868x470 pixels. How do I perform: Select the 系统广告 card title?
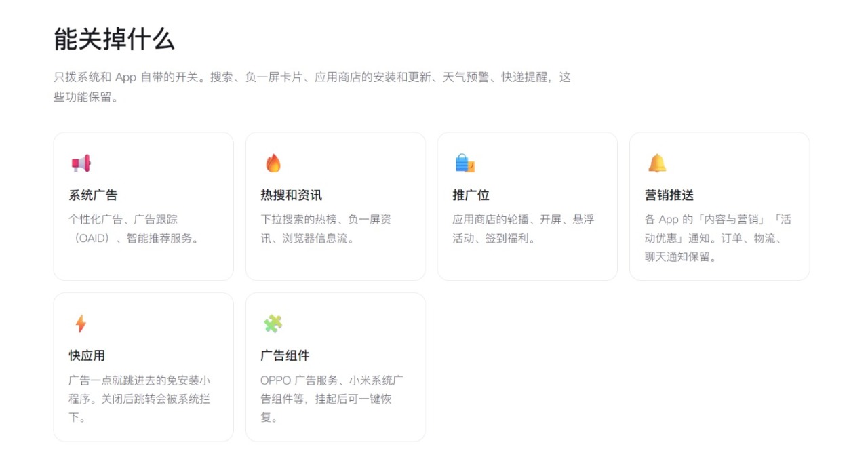(93, 195)
